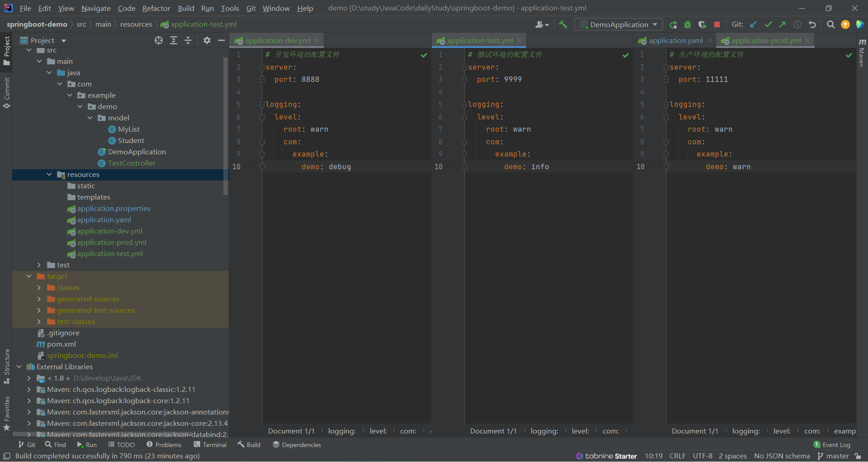Switch to application-prod.yml tab
Screen dimensions: 868x462
(x=766, y=40)
